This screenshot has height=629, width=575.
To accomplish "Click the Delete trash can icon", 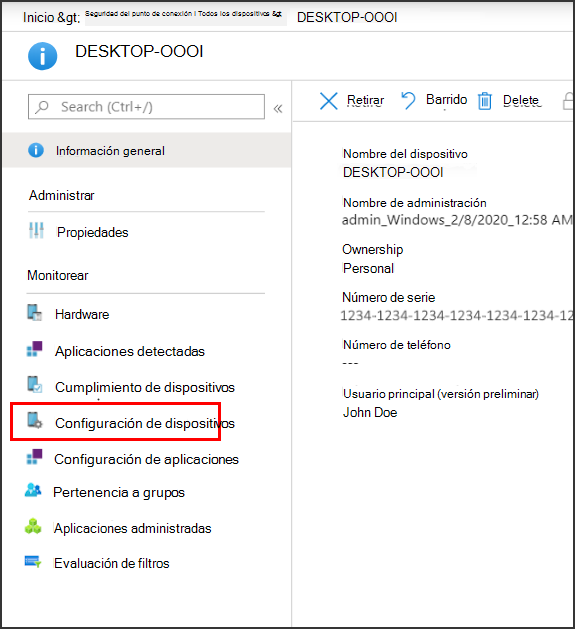I will point(484,101).
